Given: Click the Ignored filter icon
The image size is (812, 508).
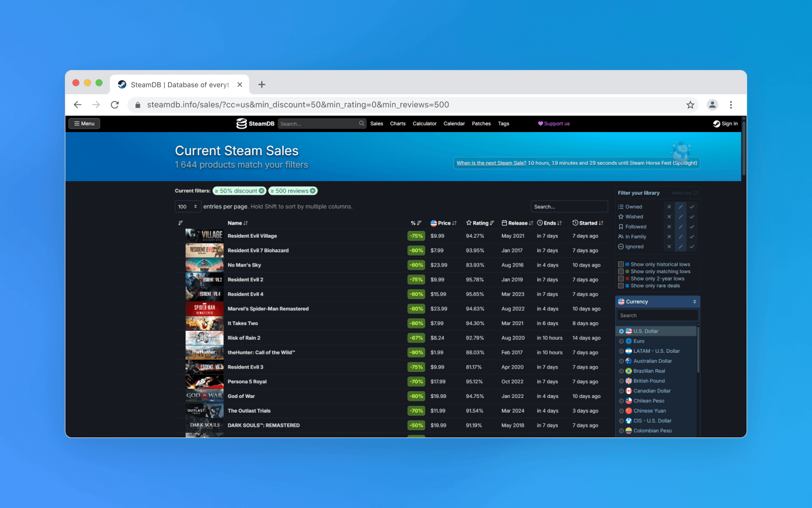Looking at the screenshot, I should [x=621, y=247].
